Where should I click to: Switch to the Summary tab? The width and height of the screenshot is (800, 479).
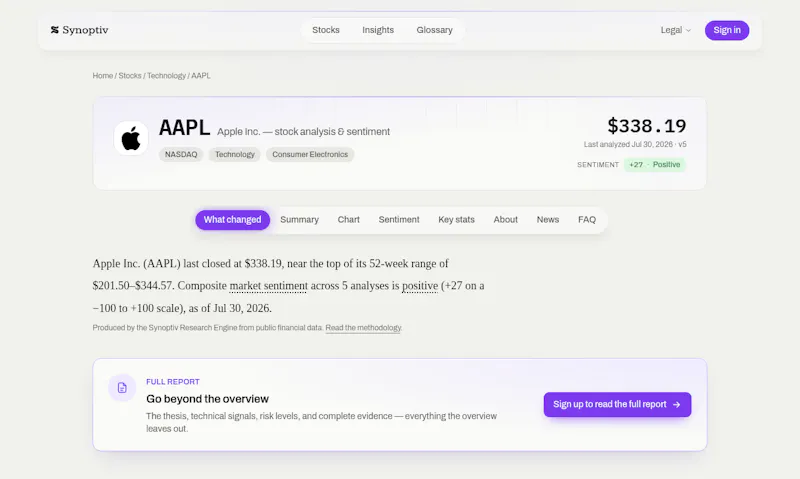[299, 220]
